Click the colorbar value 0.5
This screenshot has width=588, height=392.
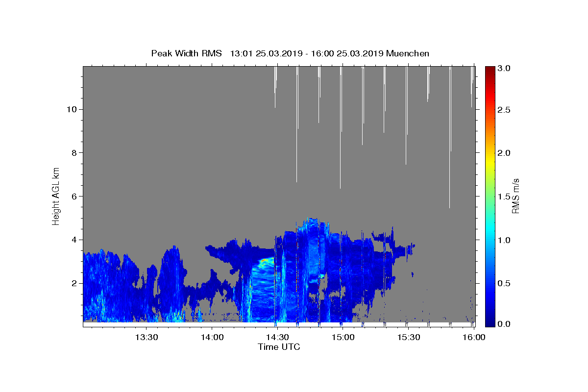[x=504, y=283]
